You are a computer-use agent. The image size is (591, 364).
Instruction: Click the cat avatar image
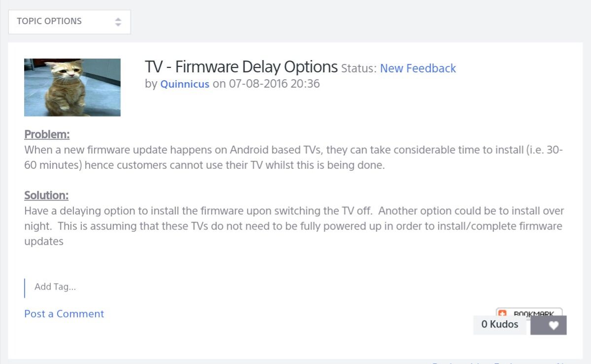[x=72, y=87]
